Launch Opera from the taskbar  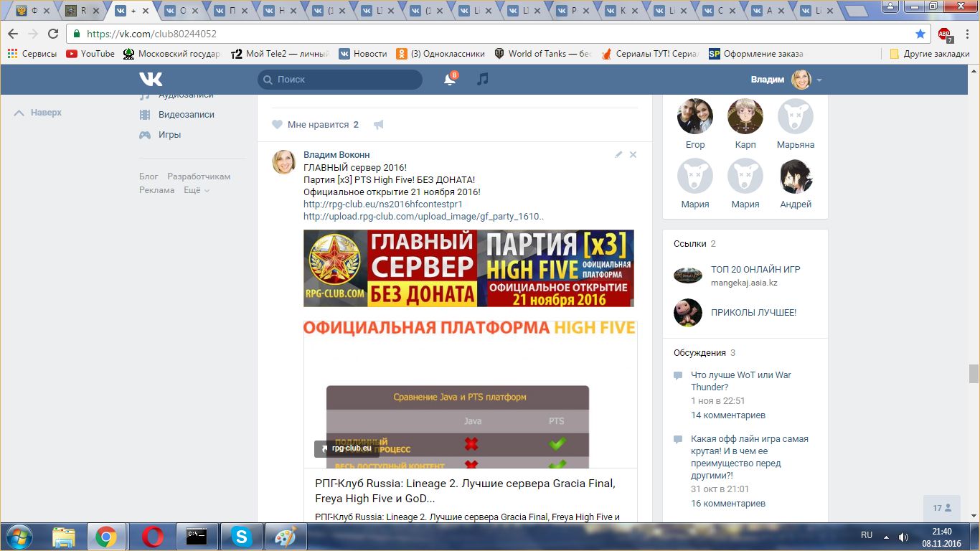point(152,537)
